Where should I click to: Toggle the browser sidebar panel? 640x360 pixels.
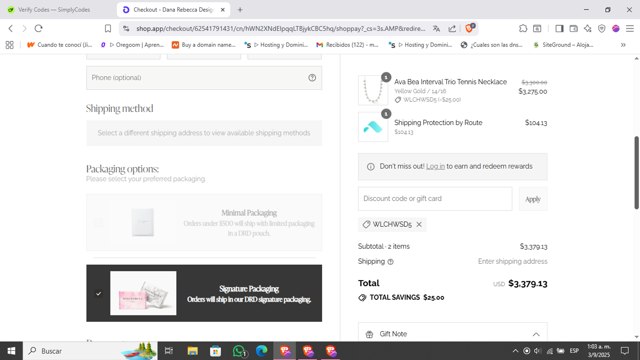(x=559, y=28)
